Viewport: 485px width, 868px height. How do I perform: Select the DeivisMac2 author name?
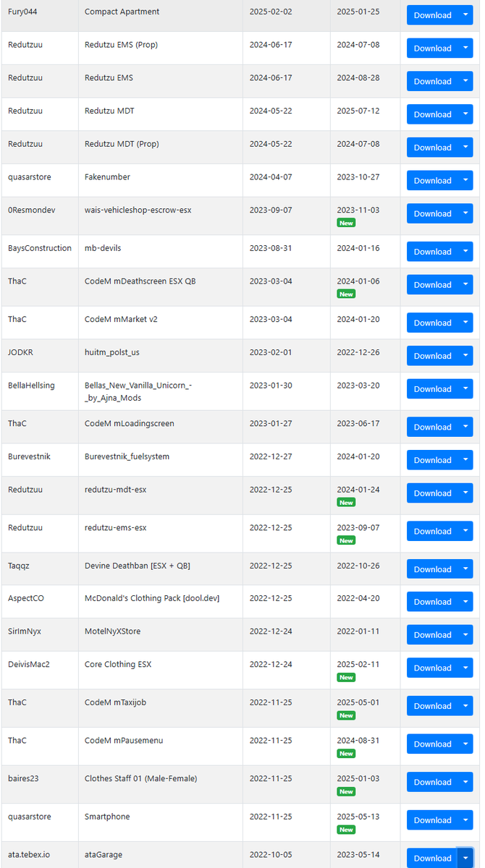29,664
